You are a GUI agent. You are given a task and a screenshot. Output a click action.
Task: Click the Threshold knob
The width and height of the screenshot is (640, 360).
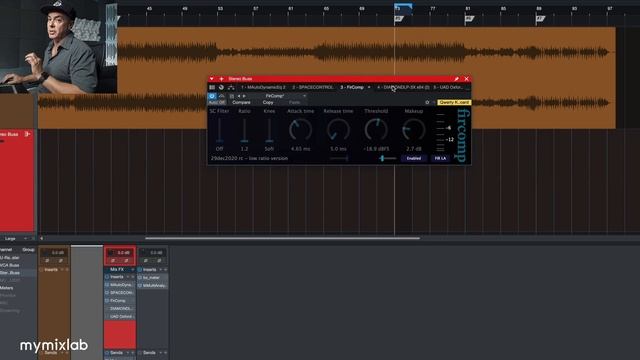pyautogui.click(x=376, y=130)
